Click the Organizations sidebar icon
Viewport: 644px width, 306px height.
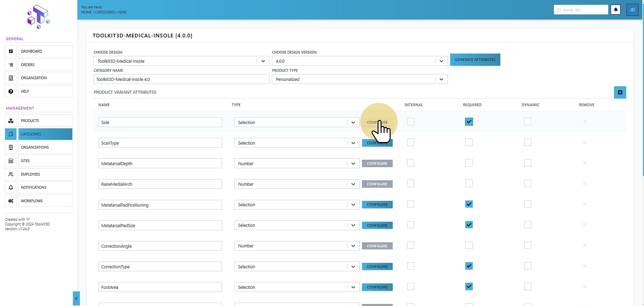11,147
